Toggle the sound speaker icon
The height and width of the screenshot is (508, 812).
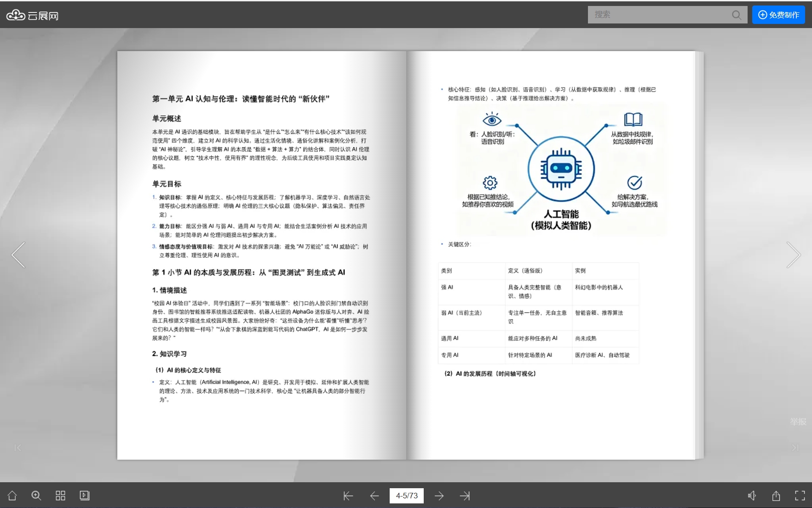752,496
